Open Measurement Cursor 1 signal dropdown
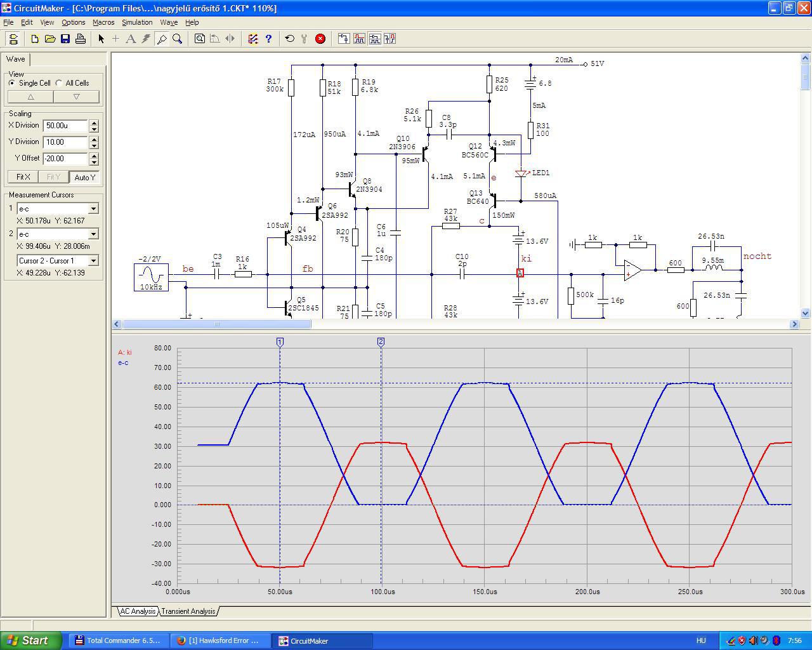The image size is (812, 650). click(x=93, y=209)
